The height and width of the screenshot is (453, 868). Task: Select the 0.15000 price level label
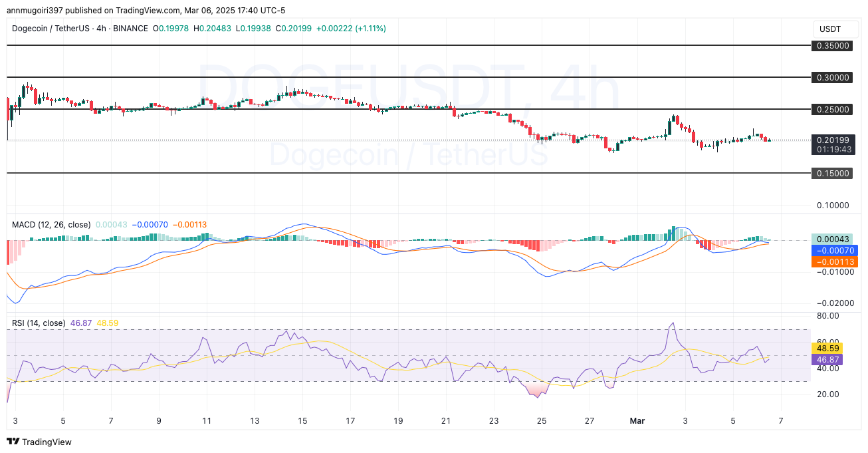click(x=833, y=173)
